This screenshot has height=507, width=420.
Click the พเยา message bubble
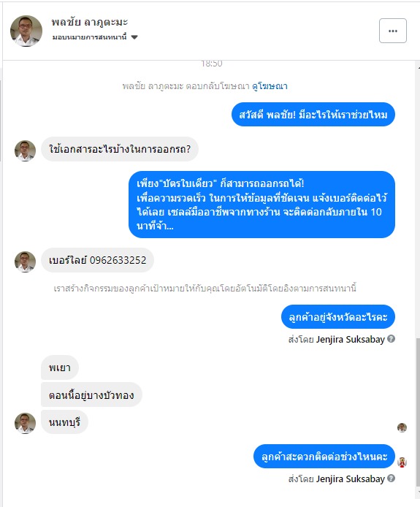pyautogui.click(x=60, y=367)
